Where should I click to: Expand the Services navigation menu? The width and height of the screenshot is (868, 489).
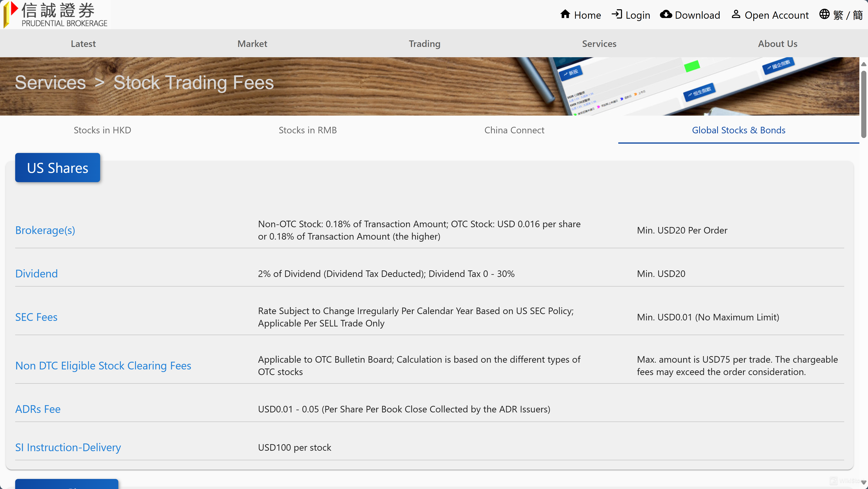coord(599,43)
